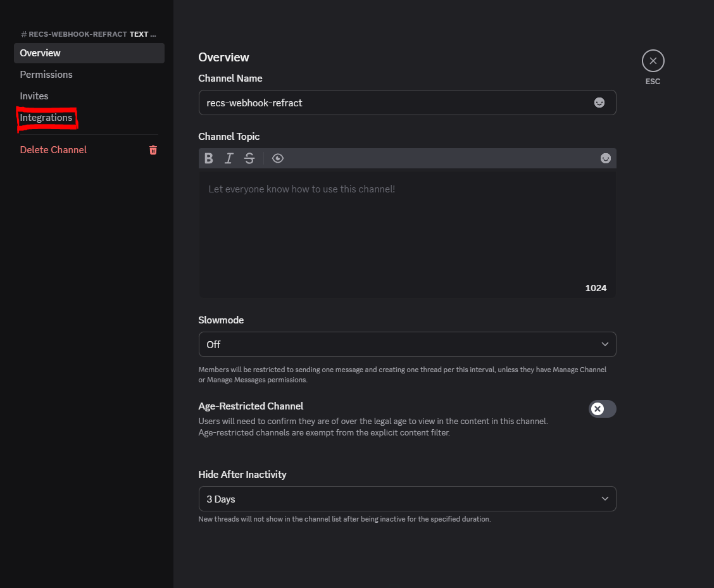Go to the Invites section
The height and width of the screenshot is (588, 714).
pos(34,96)
